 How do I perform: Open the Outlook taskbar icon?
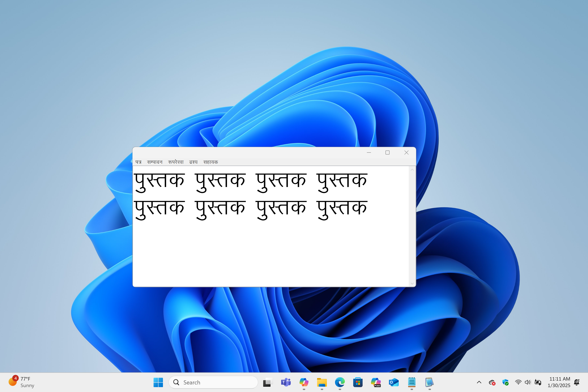pyautogui.click(x=394, y=382)
